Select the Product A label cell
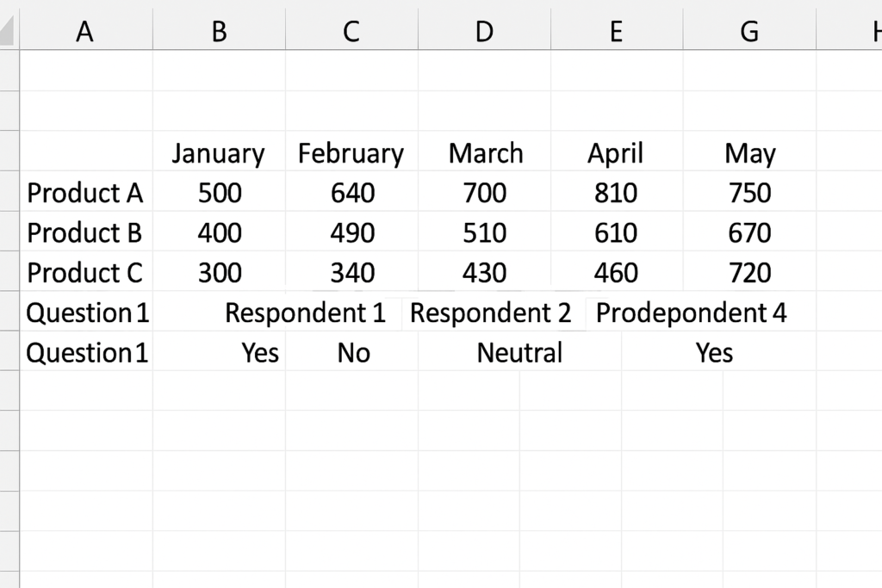This screenshot has width=882, height=588. click(x=86, y=192)
